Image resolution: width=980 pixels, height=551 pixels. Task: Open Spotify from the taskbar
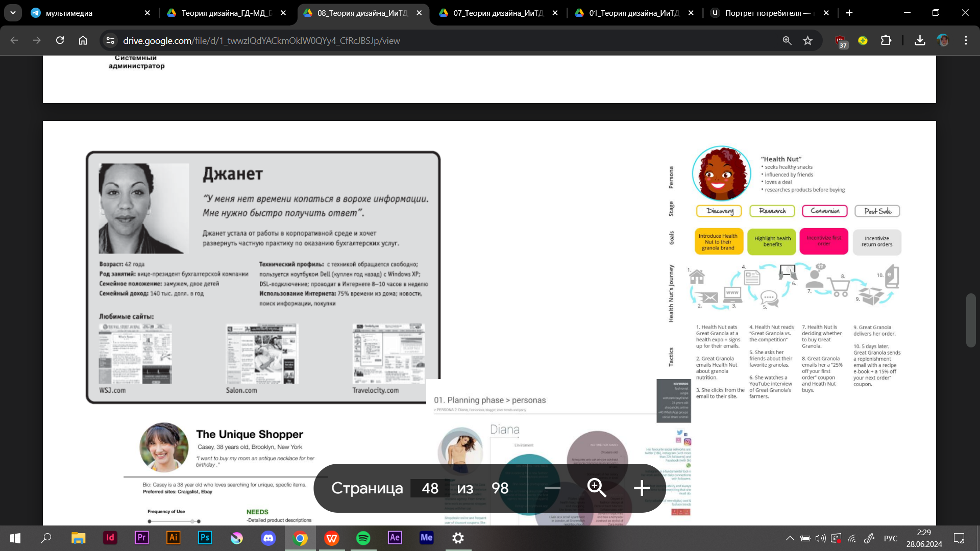coord(363,538)
